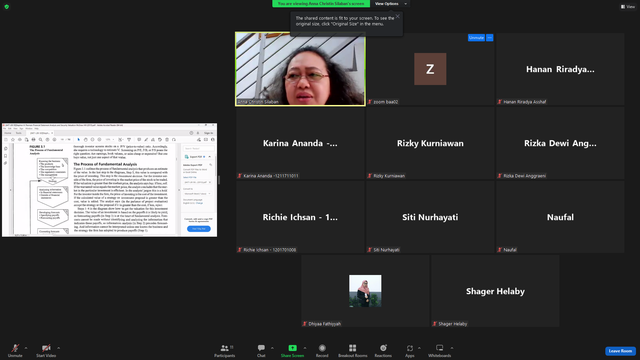Select Rizky Kurniawan's participant tile
Image resolution: width=640 pixels, height=360 pixels.
tap(430, 143)
